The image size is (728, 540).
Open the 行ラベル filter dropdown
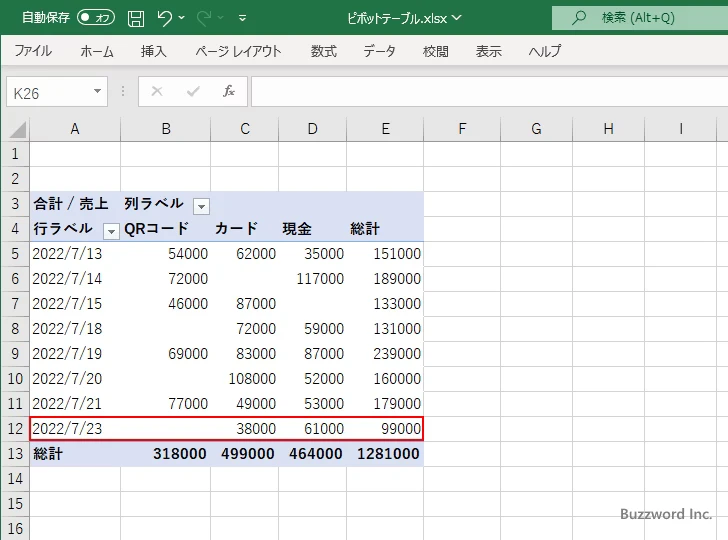coord(111,231)
